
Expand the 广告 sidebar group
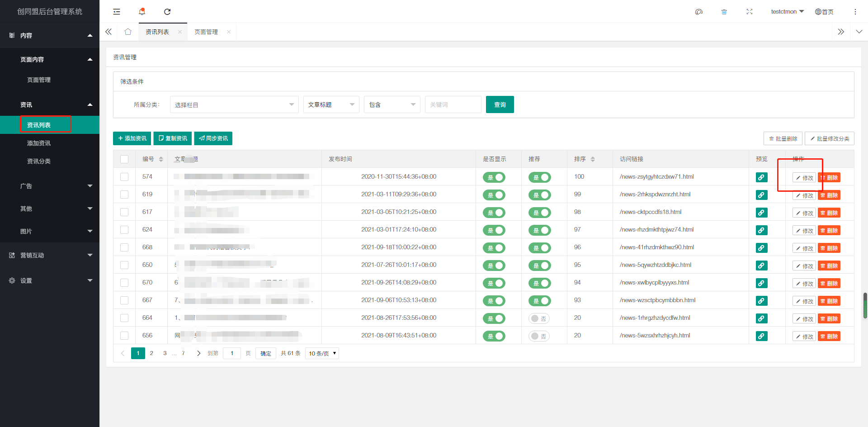50,186
